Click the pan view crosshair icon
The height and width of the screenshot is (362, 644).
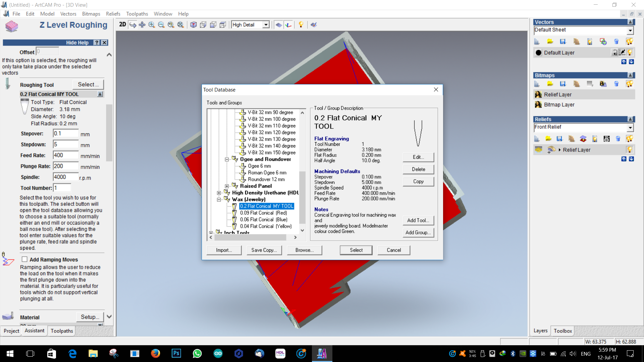click(142, 24)
